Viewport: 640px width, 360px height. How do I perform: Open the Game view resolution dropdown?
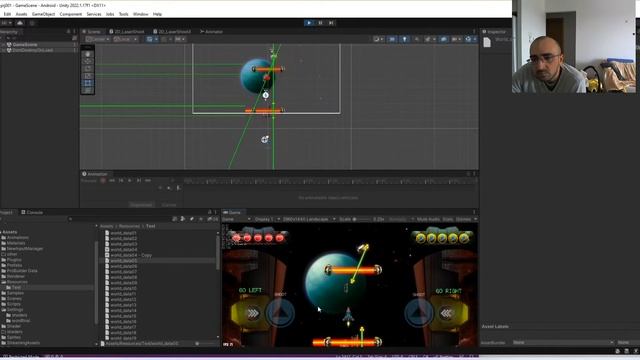coord(309,219)
